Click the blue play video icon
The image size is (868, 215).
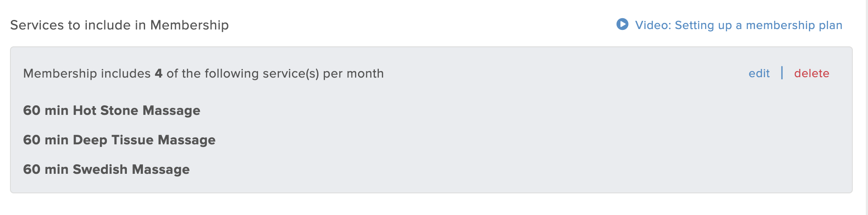point(622,24)
